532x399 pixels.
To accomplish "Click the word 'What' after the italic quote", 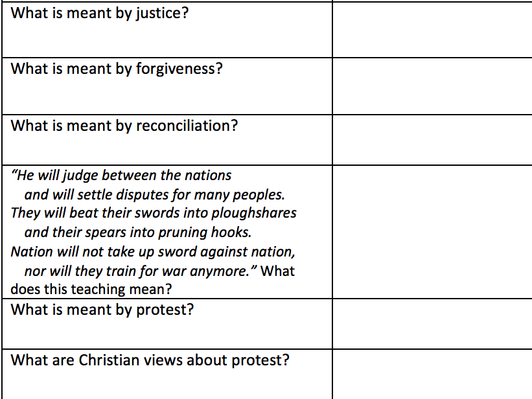I will pos(277,271).
